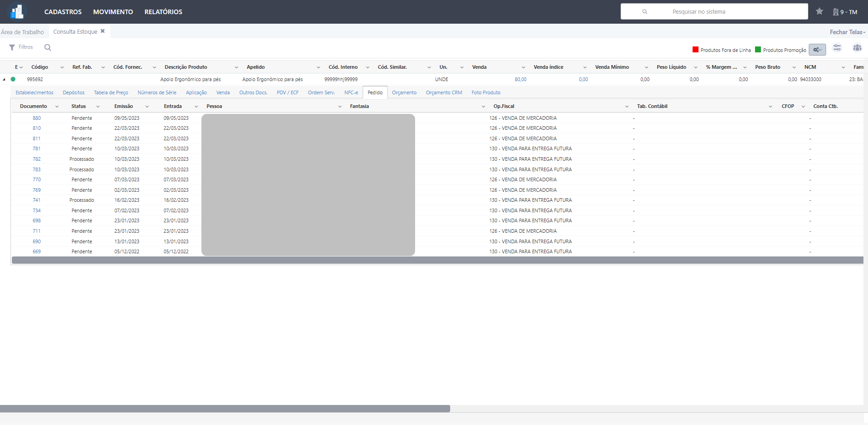Open the Orçamento CRM tab

coord(444,92)
